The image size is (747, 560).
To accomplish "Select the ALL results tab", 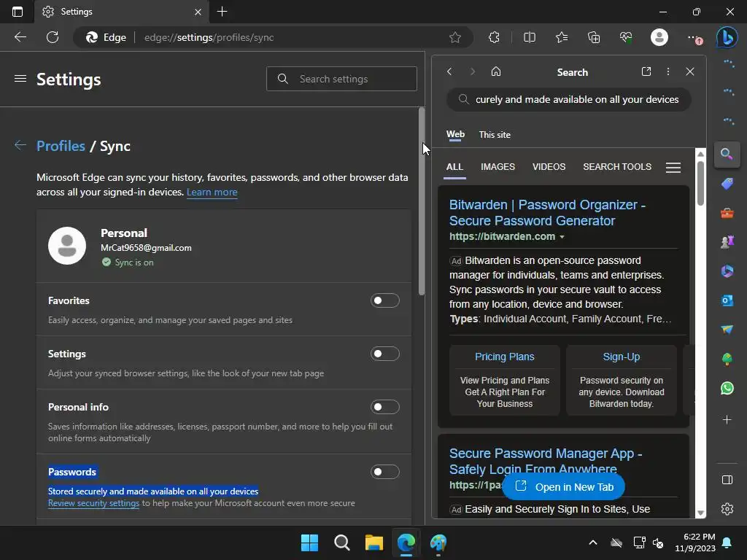I will tap(454, 167).
